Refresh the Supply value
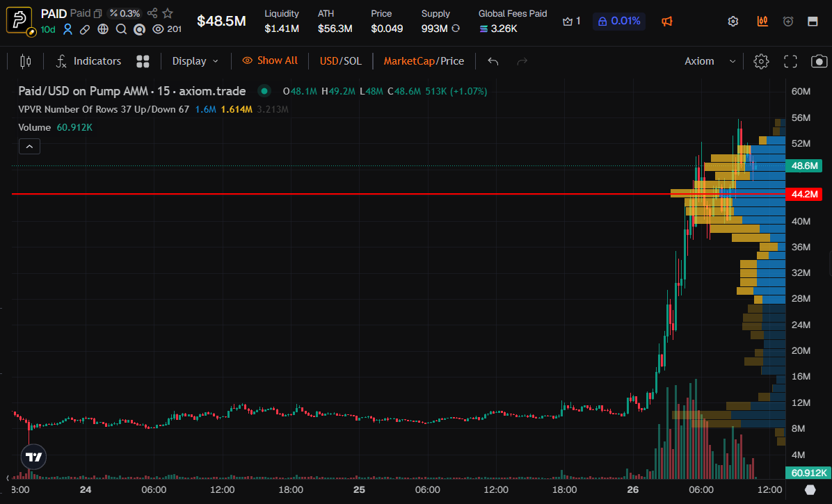This screenshot has height=504, width=832. pyautogui.click(x=456, y=29)
